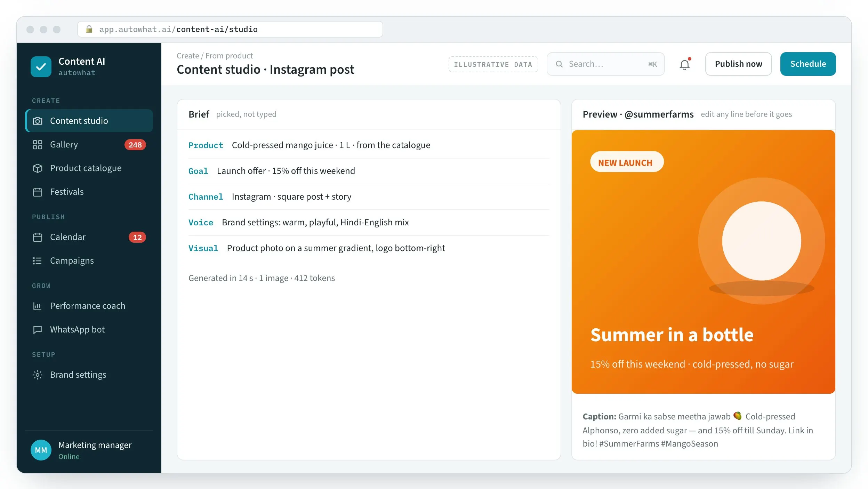Click the WhatsApp bot chat icon

37,330
